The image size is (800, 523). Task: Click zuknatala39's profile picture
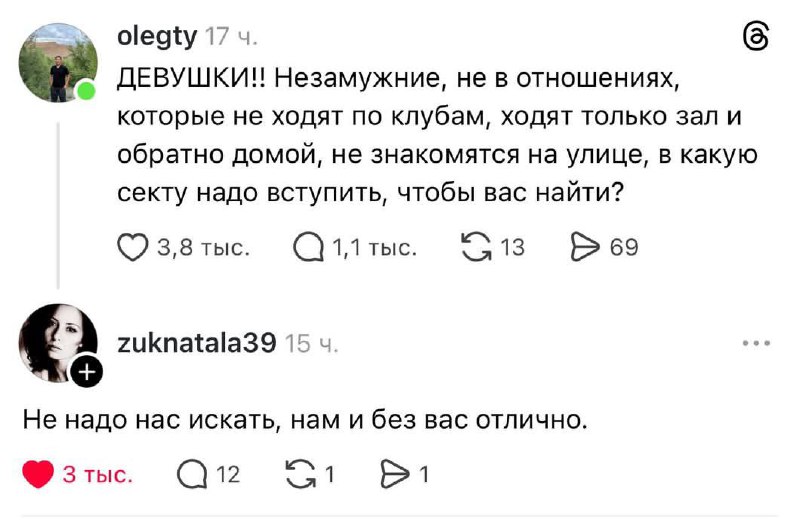[58, 342]
